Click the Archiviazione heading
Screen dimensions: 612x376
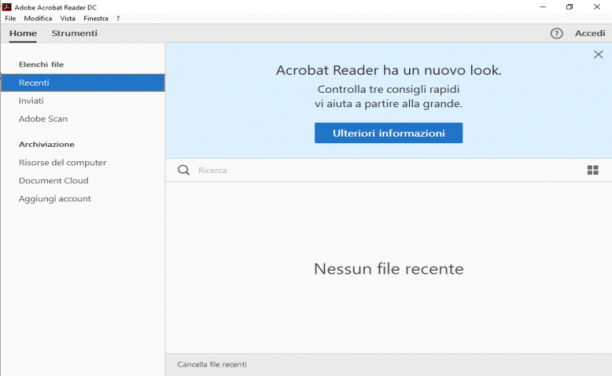click(46, 144)
